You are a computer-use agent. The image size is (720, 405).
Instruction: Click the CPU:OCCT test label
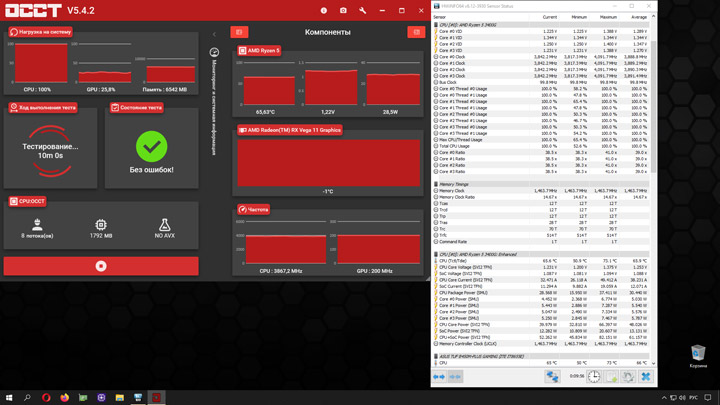coord(28,201)
